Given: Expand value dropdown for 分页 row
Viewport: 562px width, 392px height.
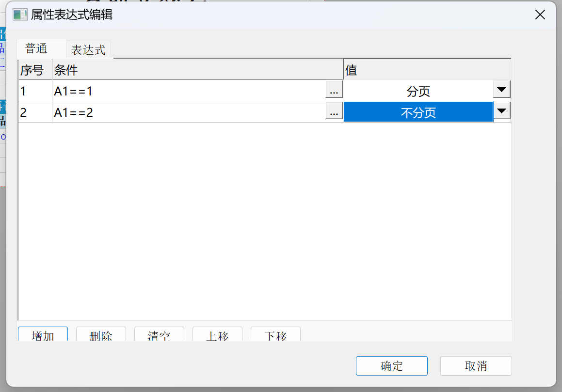Looking at the screenshot, I should click(502, 90).
